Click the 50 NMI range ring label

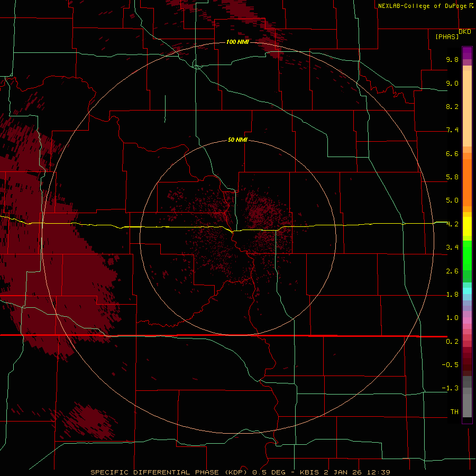coord(237,140)
